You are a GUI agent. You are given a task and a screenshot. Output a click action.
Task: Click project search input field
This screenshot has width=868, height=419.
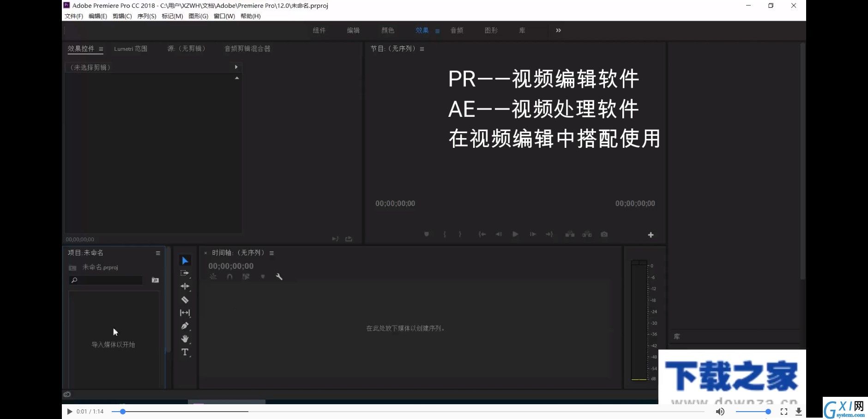(106, 280)
